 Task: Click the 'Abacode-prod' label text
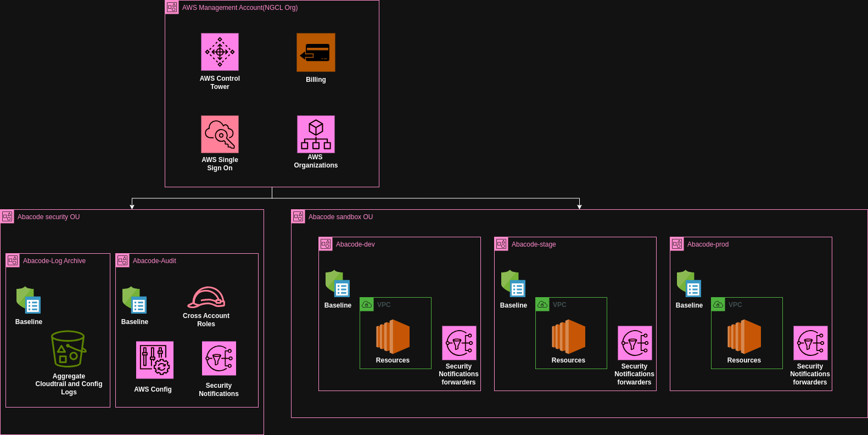click(x=708, y=244)
